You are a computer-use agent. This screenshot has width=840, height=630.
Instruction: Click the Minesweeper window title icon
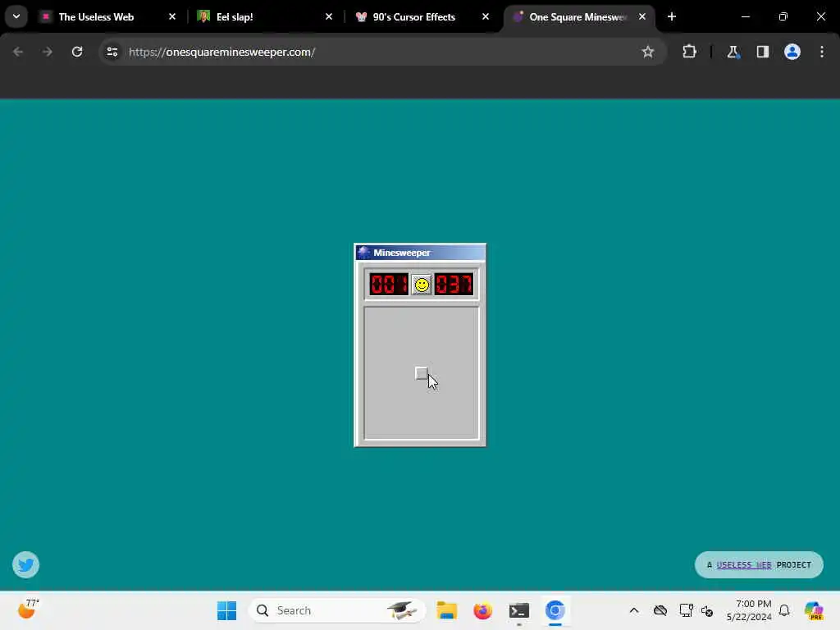(363, 253)
